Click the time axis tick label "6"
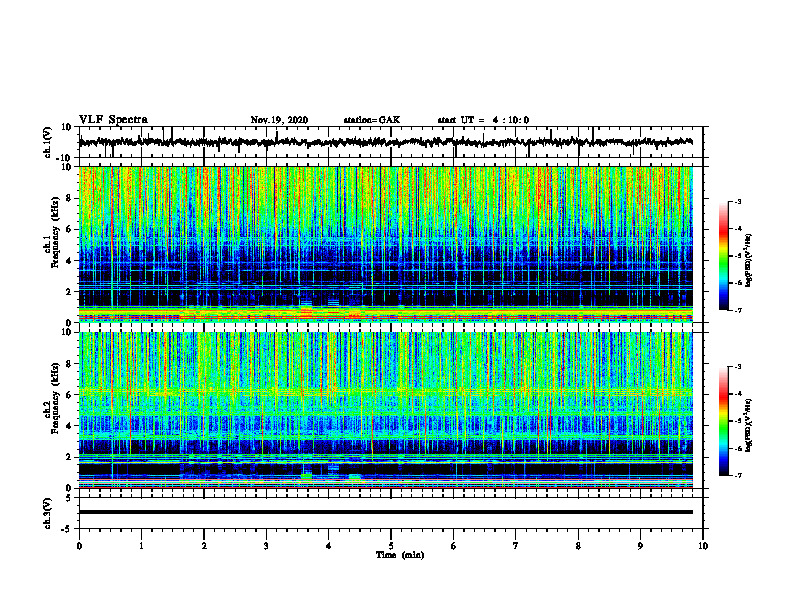The image size is (792, 612). tap(453, 546)
